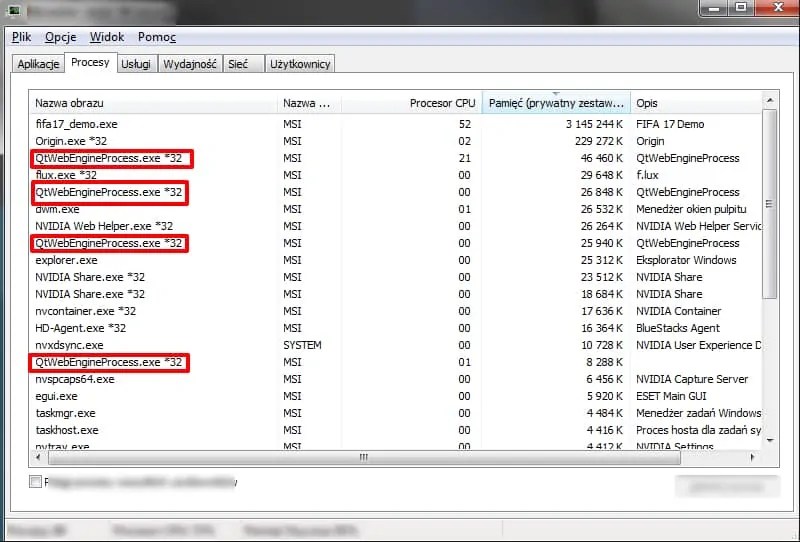
Task: Click the Menedżer okien pulpitu description
Action: [x=691, y=209]
